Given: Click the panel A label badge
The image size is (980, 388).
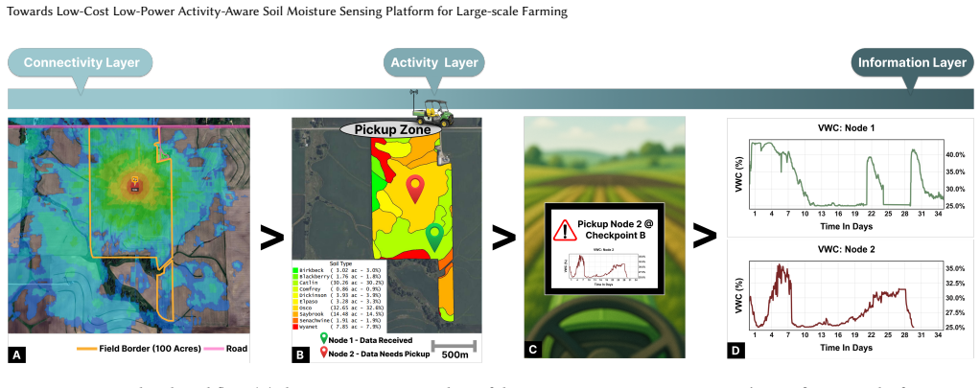Looking at the screenshot, I should tap(17, 355).
